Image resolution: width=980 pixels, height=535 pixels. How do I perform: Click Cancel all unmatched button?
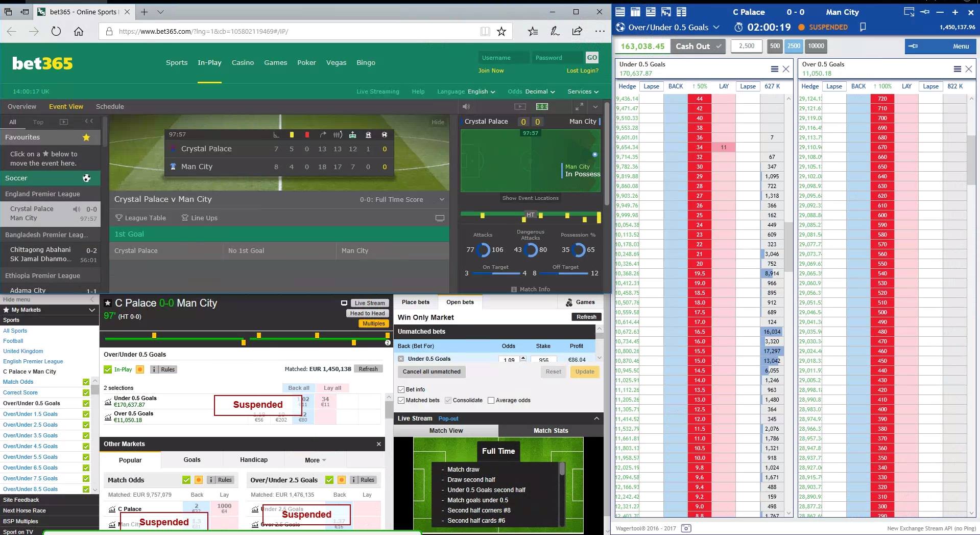point(432,372)
